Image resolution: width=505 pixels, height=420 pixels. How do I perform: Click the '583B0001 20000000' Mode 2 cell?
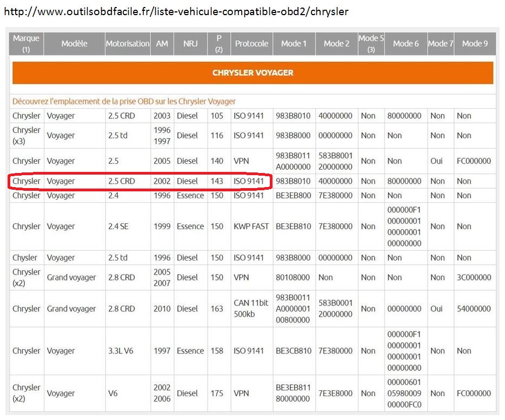click(336, 309)
